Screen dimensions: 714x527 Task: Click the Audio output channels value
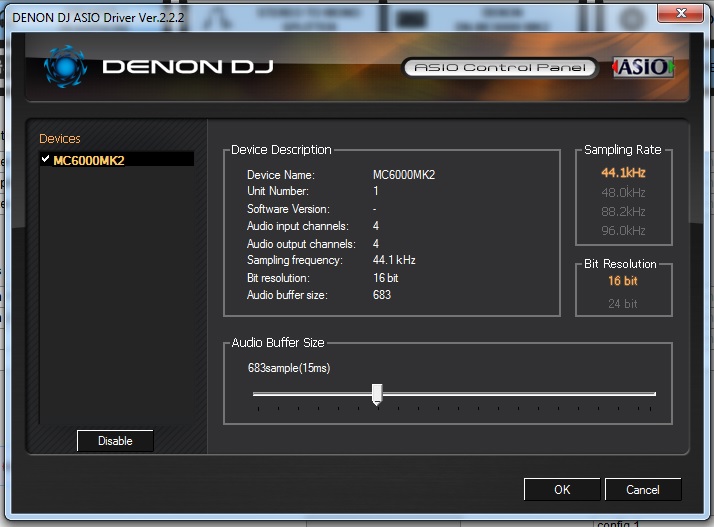(x=376, y=244)
